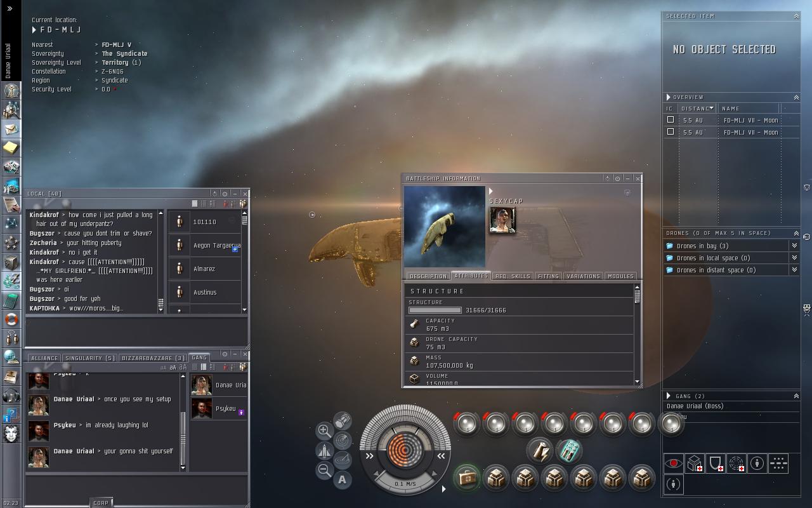The image size is (812, 508).
Task: Collapse the Overview panel
Action: tap(796, 97)
